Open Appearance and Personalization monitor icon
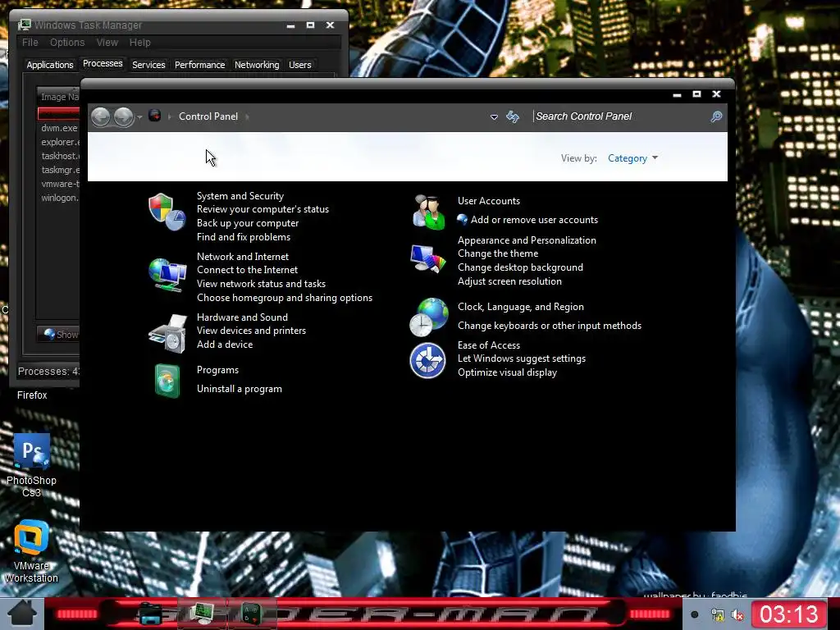 (x=427, y=258)
